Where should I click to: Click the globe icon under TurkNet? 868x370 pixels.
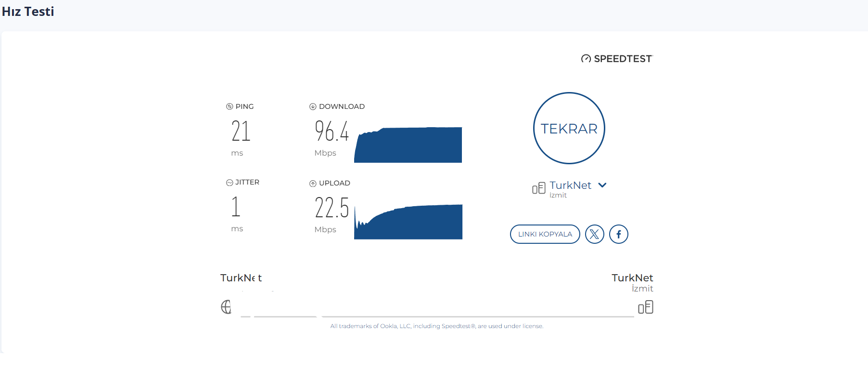[226, 307]
